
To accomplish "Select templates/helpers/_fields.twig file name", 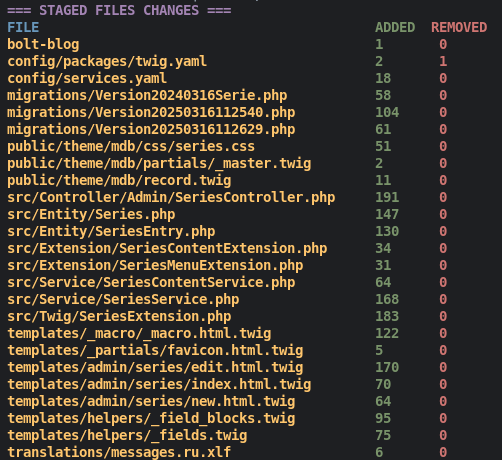I will click(x=127, y=436).
